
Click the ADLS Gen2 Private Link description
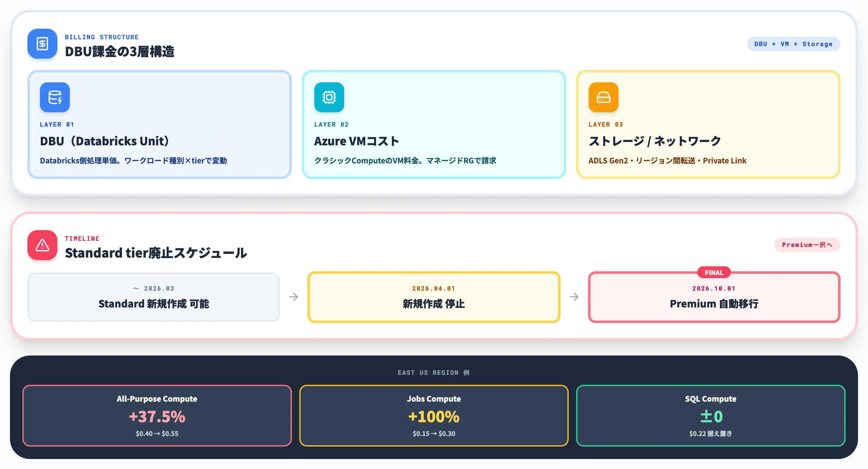click(x=667, y=160)
